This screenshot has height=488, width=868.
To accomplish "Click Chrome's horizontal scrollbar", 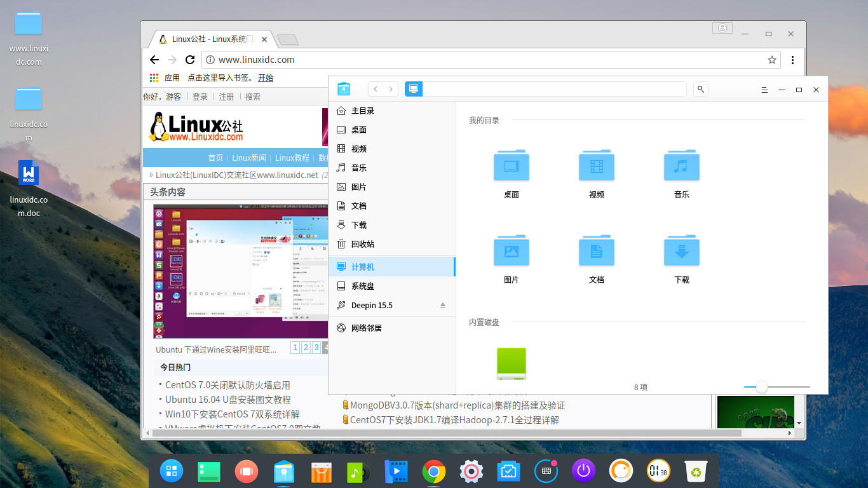I will [x=447, y=433].
